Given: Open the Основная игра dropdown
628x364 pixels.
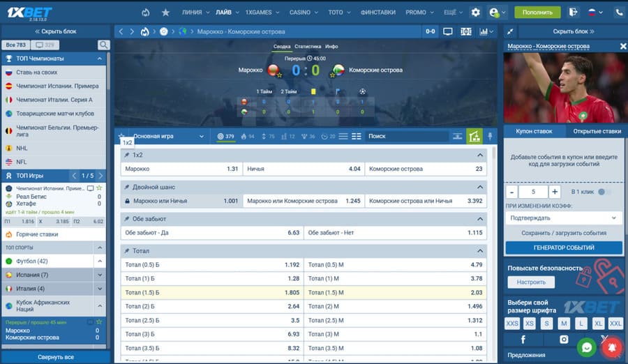Looking at the screenshot, I should click(169, 136).
